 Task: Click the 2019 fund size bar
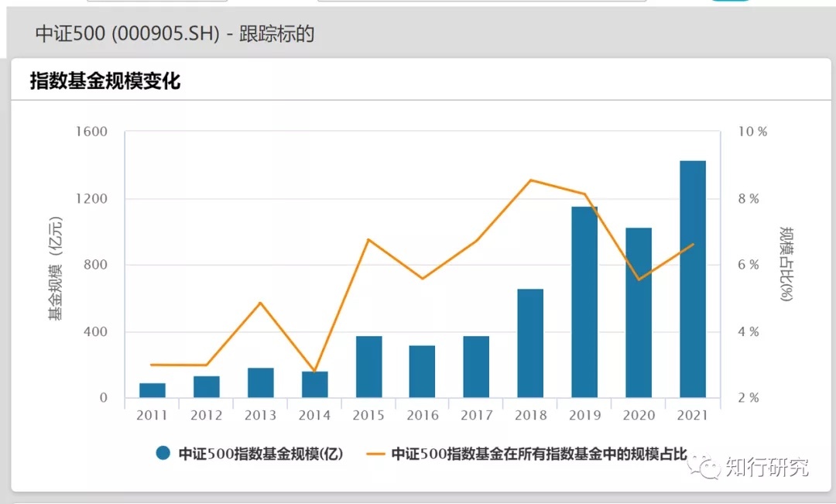(x=584, y=302)
